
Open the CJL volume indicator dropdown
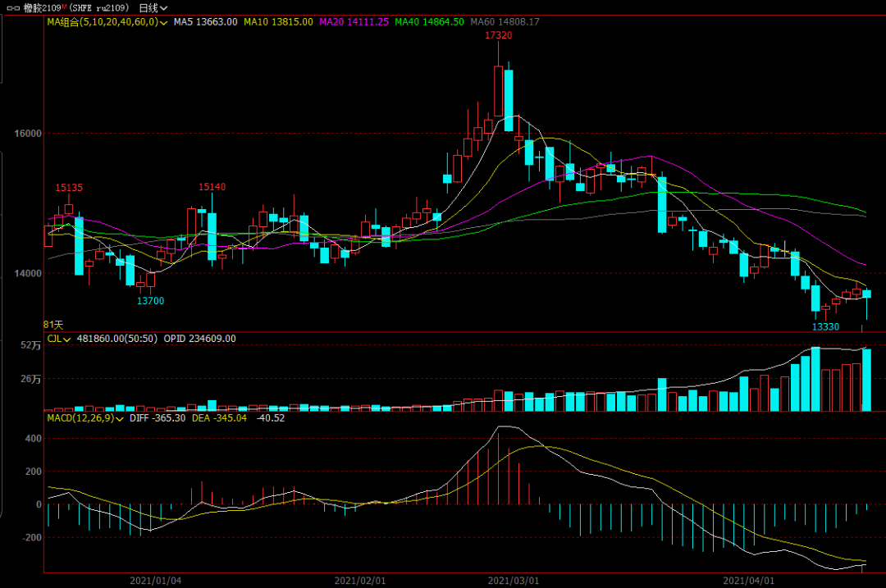click(59, 339)
